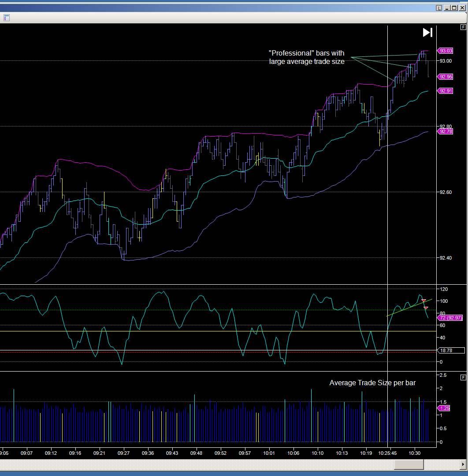Click the F button in the trade size pane
Viewport: 468px width, 476px height.
pos(463,377)
